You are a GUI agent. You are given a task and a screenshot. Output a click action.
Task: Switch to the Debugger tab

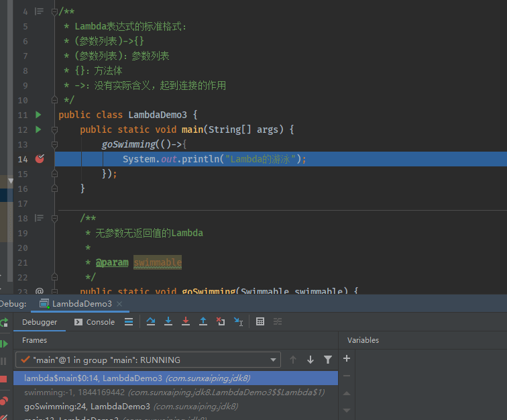click(x=40, y=322)
